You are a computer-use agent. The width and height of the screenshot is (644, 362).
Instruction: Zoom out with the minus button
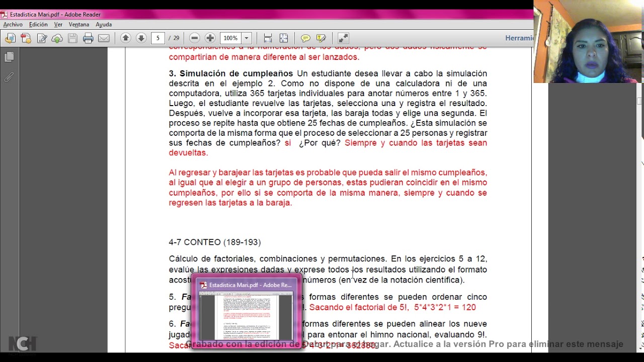pos(194,38)
